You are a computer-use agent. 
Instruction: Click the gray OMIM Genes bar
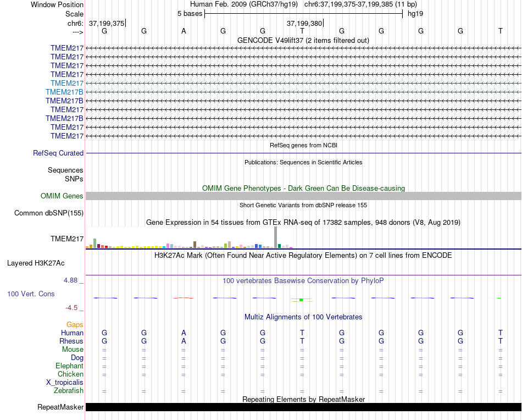pyautogui.click(x=303, y=196)
